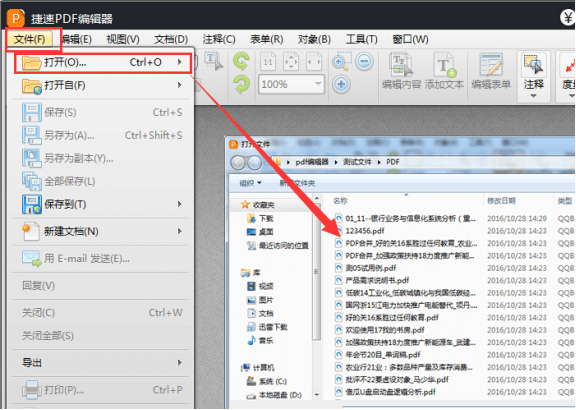Expand the 新建文档(N) submenu arrow
Viewport: 576px width, 410px height.
pyautogui.click(x=180, y=231)
